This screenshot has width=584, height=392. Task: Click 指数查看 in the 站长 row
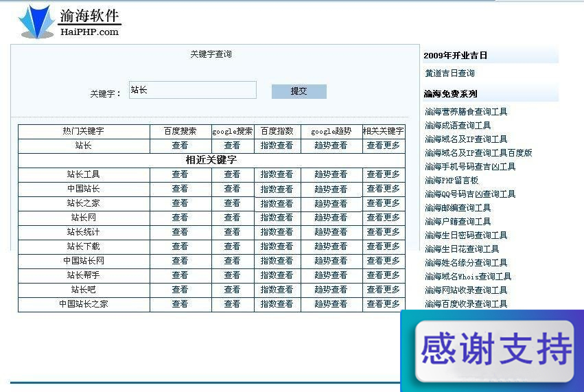pyautogui.click(x=277, y=146)
